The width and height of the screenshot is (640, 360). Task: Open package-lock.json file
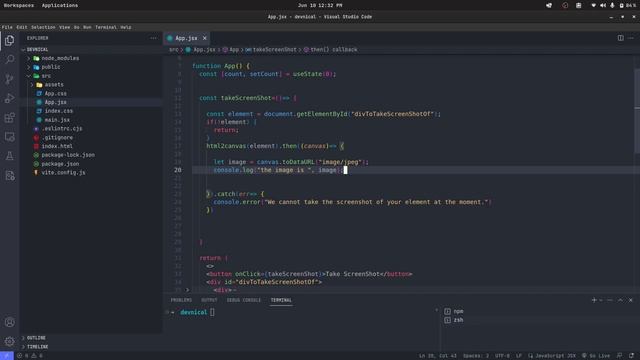(68, 155)
